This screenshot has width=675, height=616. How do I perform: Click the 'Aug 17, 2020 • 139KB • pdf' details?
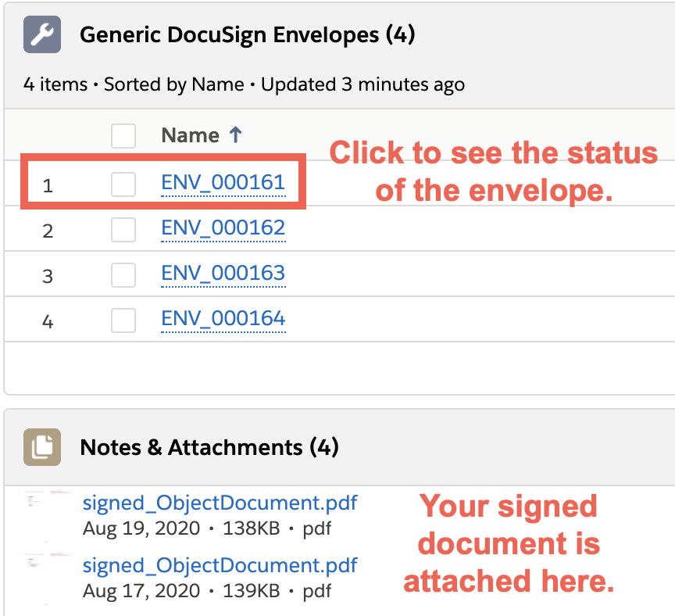tap(207, 591)
